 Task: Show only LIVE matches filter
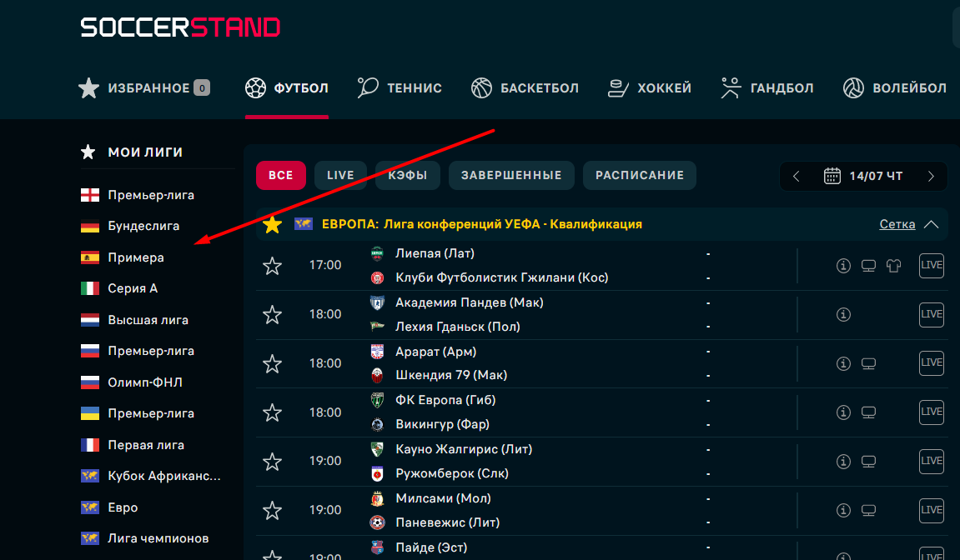tap(340, 176)
